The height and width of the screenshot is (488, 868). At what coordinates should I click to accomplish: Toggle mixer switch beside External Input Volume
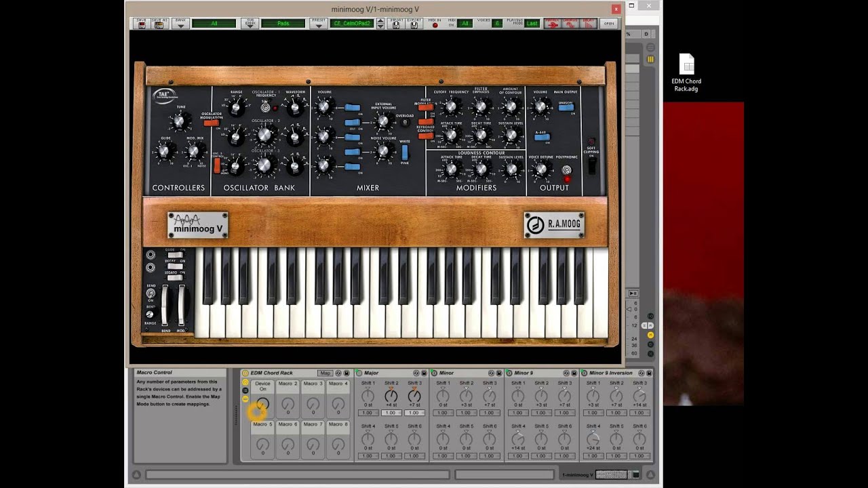point(352,123)
